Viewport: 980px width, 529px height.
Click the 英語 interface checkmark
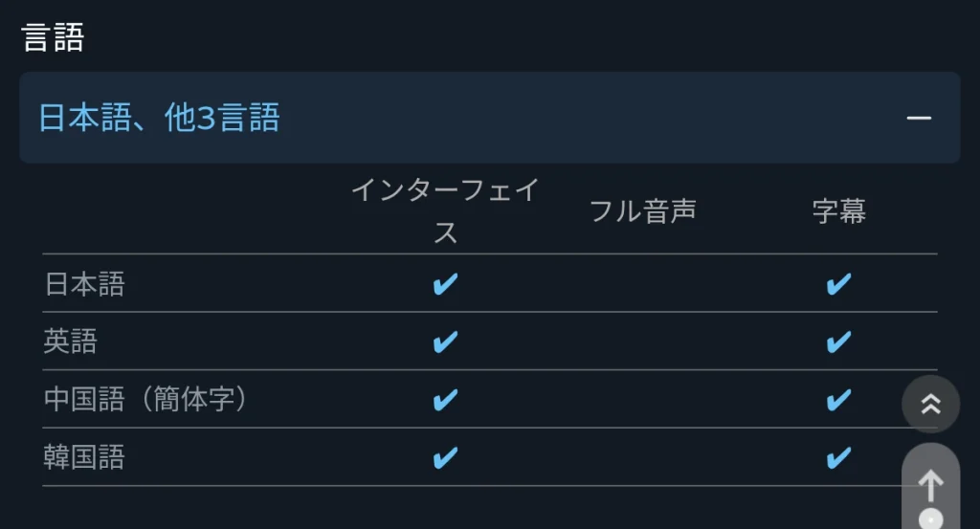point(445,342)
